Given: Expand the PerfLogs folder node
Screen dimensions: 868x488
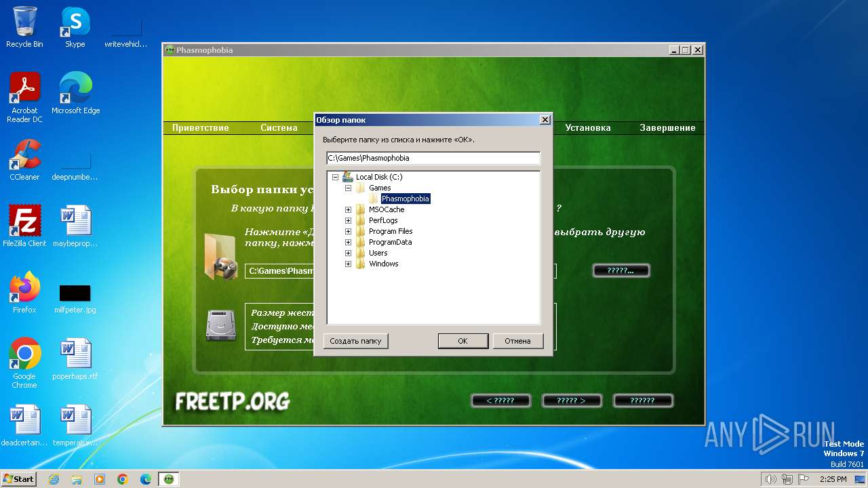Looking at the screenshot, I should point(348,220).
